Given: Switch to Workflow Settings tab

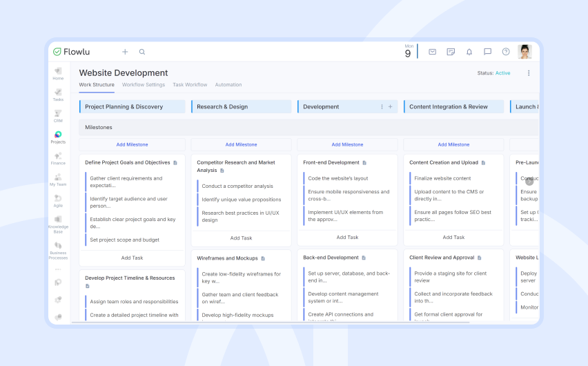Looking at the screenshot, I should (x=144, y=85).
